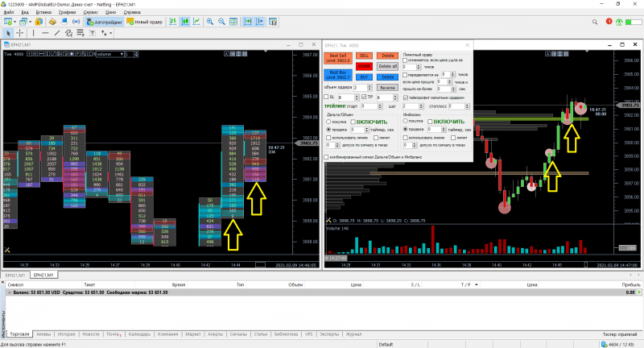The height and width of the screenshot is (348, 644).
Task: Toggle chart auto scroll icon
Action: (x=248, y=22)
